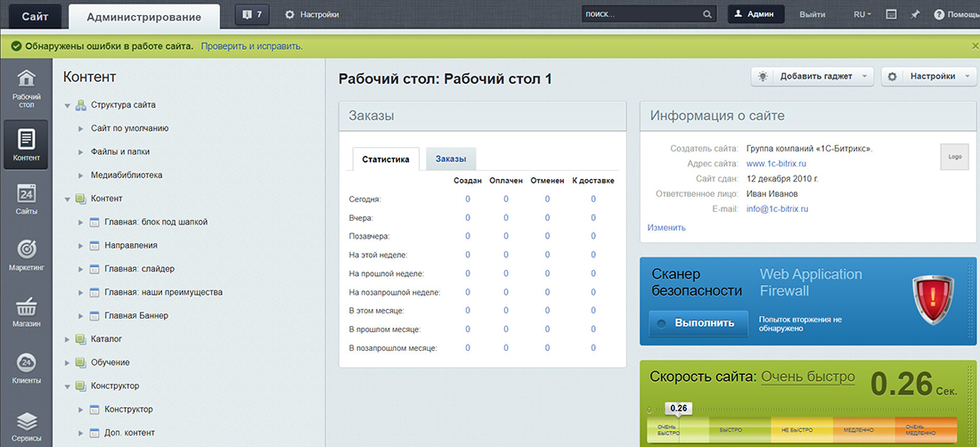Expand Сайт по умолчанию node

tap(80, 128)
